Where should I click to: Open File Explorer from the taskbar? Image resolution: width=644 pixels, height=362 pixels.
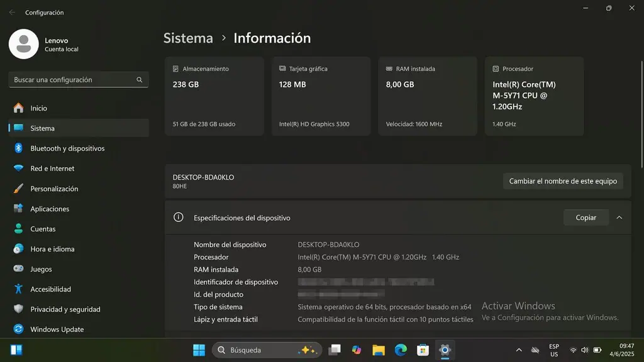pos(379,349)
